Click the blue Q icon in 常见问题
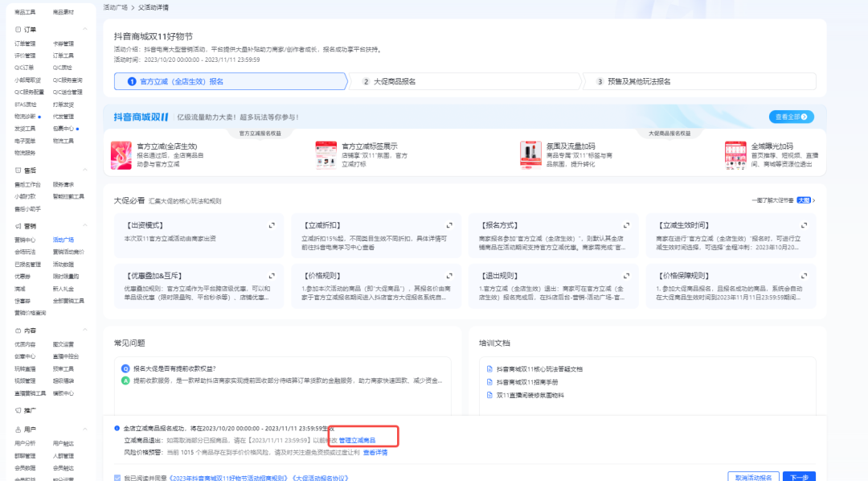Screen dimensions: 868x481 tap(125, 368)
